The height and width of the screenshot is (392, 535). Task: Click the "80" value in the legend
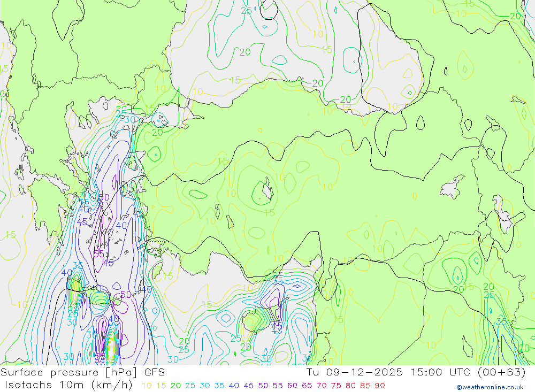pyautogui.click(x=350, y=386)
